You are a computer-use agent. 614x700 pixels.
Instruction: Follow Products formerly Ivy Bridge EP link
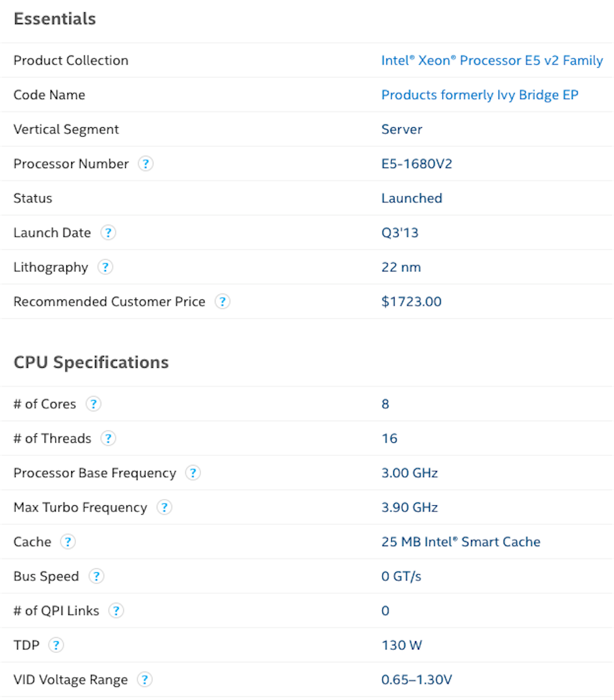[x=480, y=95]
